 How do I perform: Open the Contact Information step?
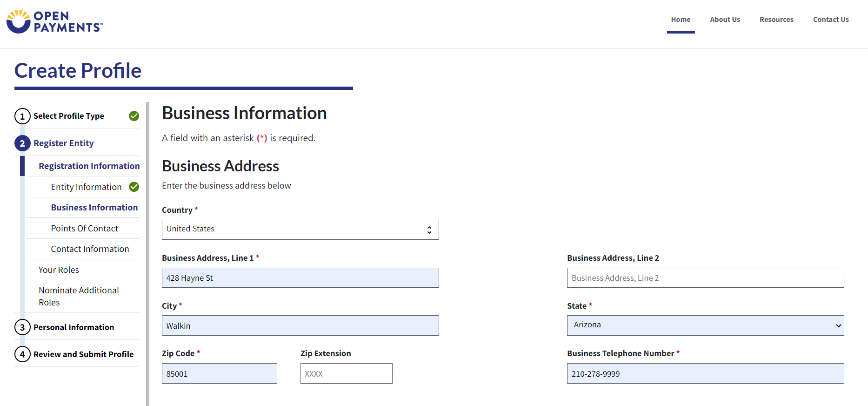90,249
